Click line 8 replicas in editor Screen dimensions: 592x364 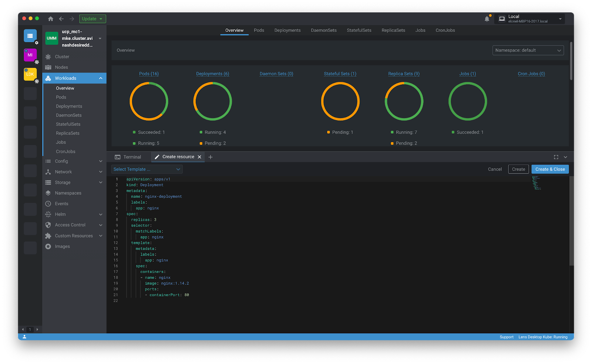tap(144, 220)
